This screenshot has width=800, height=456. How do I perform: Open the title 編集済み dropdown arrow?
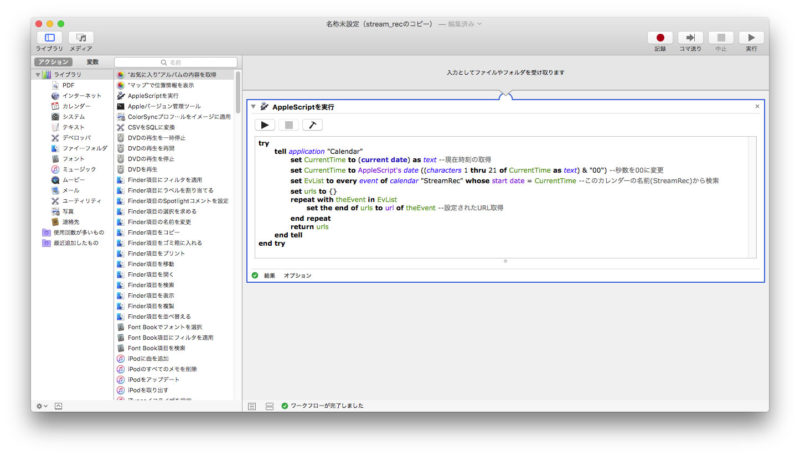[480, 24]
